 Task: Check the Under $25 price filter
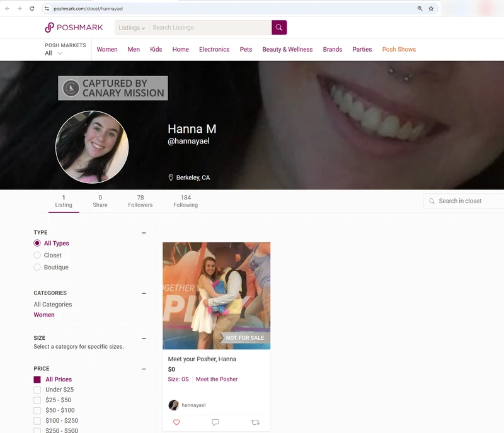tap(37, 390)
